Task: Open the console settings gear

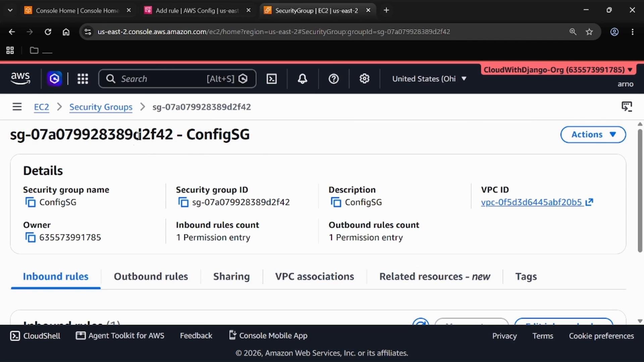Action: 364,79
